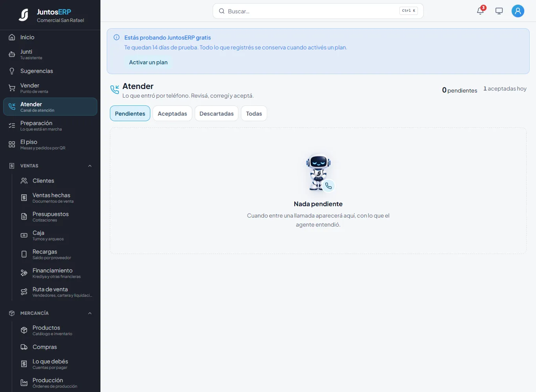This screenshot has height=392, width=536.
Task: Click the 0 pendientes counter
Action: point(459,90)
